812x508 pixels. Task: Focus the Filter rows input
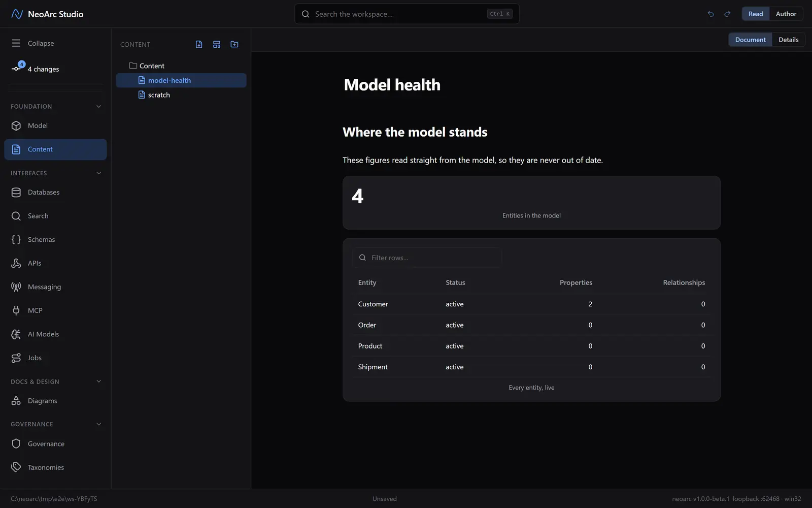tap(427, 258)
